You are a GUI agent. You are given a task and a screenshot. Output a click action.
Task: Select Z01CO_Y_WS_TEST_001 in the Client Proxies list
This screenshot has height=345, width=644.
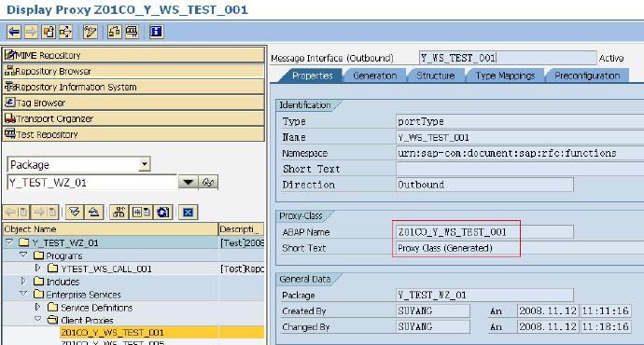click(x=112, y=332)
